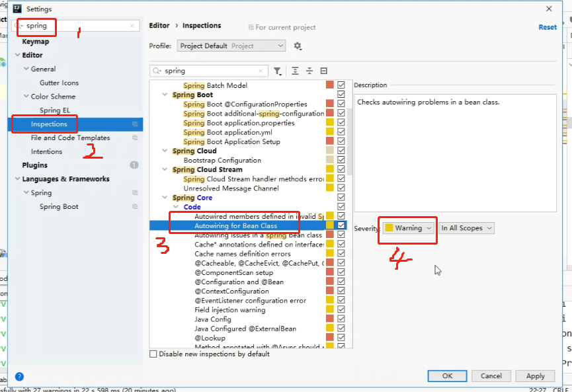Clear the inspections spring search text

pos(261,71)
